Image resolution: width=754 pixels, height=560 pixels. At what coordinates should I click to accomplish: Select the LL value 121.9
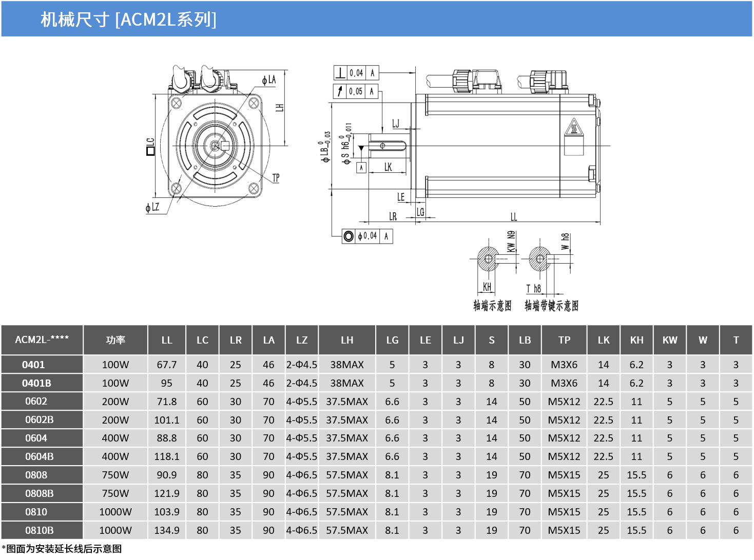[x=167, y=493]
